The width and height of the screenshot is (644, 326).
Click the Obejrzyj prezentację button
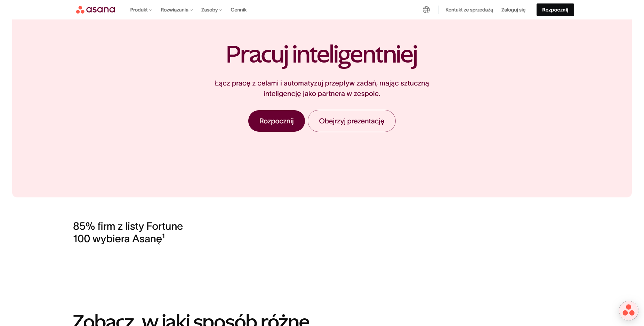(x=352, y=121)
